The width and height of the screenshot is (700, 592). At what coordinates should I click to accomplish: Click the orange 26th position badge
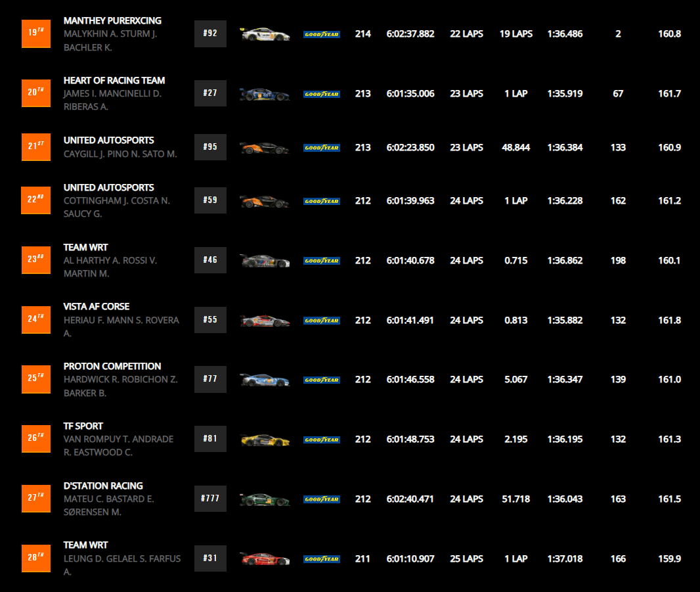coord(36,439)
